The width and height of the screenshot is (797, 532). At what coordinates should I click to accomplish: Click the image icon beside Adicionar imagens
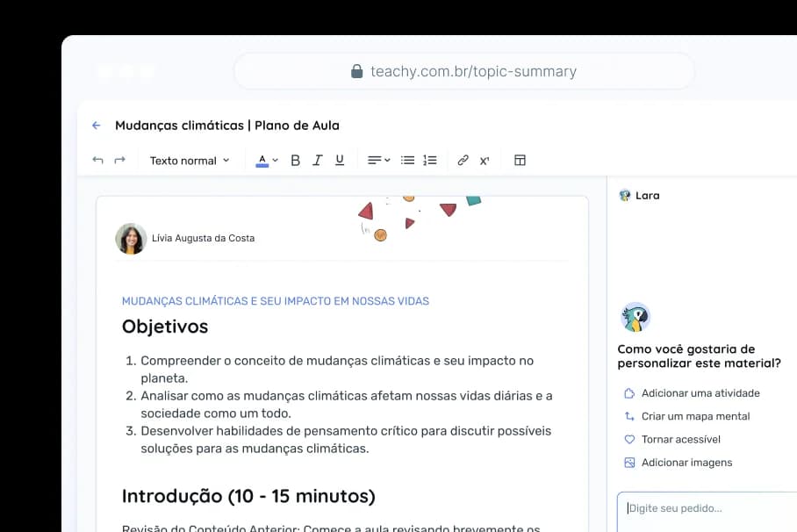click(629, 463)
